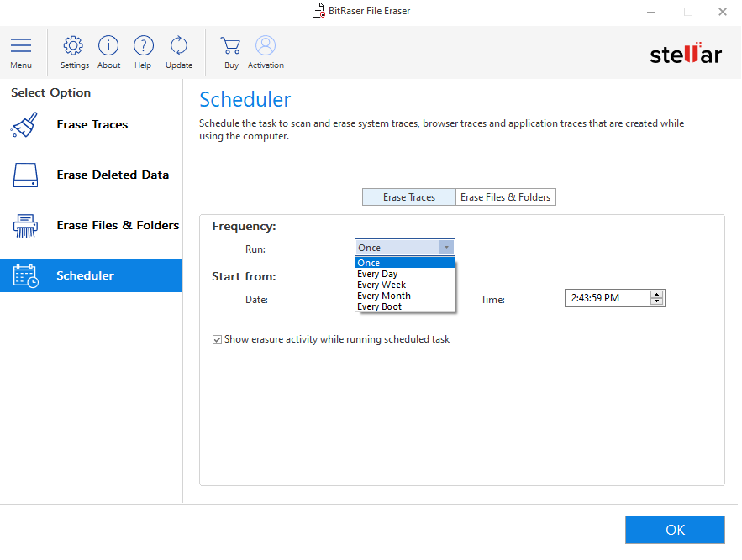Click the Scheduler calendar icon
Viewport: 742px width, 560px height.
coord(25,275)
